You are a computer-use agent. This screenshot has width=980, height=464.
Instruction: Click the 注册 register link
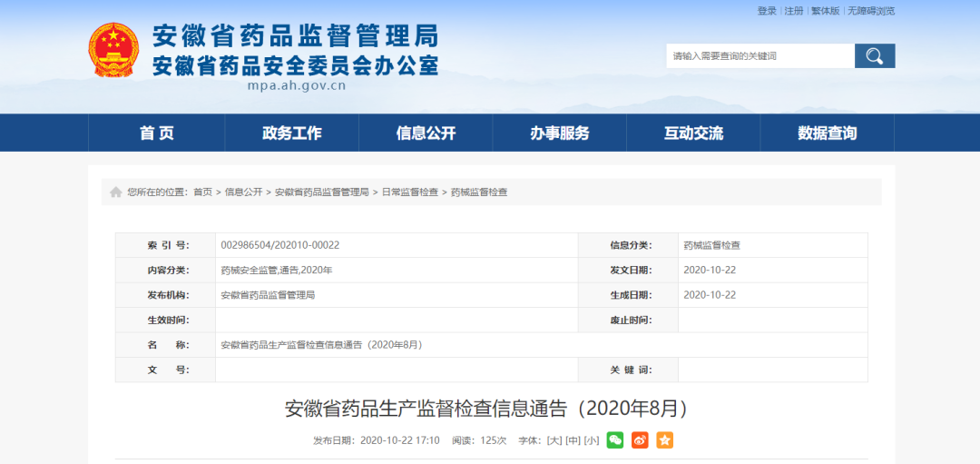(x=794, y=11)
